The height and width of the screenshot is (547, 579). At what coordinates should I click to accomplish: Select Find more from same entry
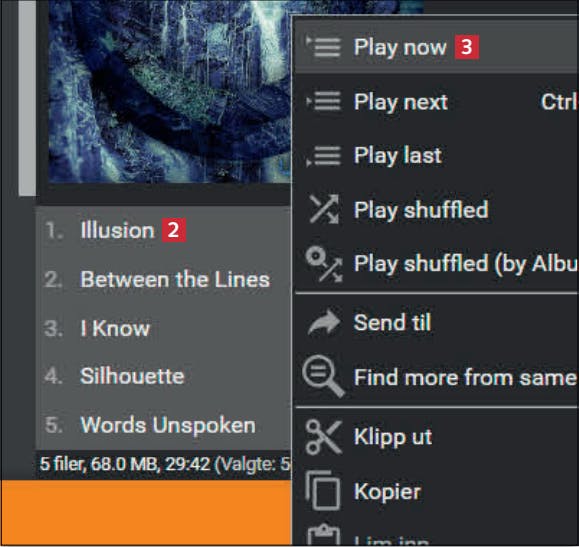click(436, 377)
